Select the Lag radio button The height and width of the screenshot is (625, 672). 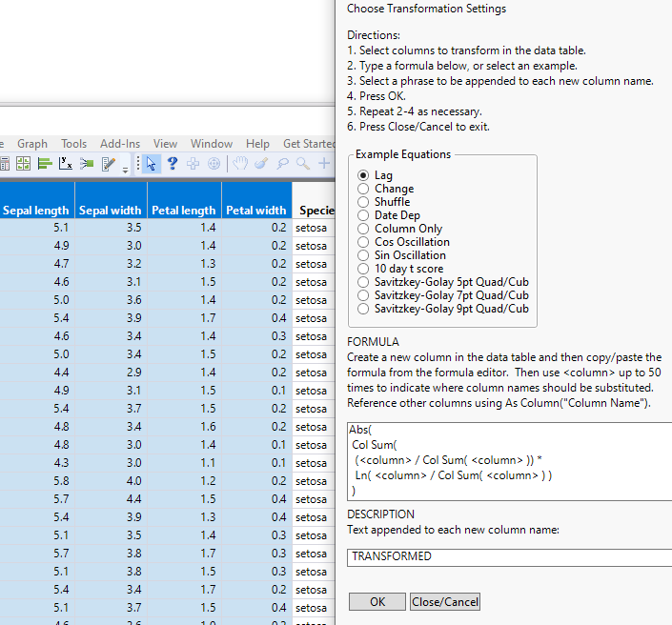pyautogui.click(x=363, y=175)
